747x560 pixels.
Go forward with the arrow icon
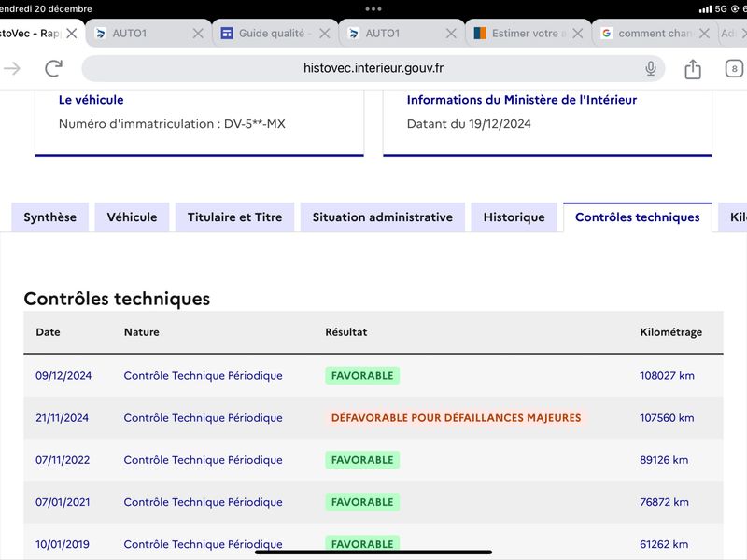click(x=12, y=68)
